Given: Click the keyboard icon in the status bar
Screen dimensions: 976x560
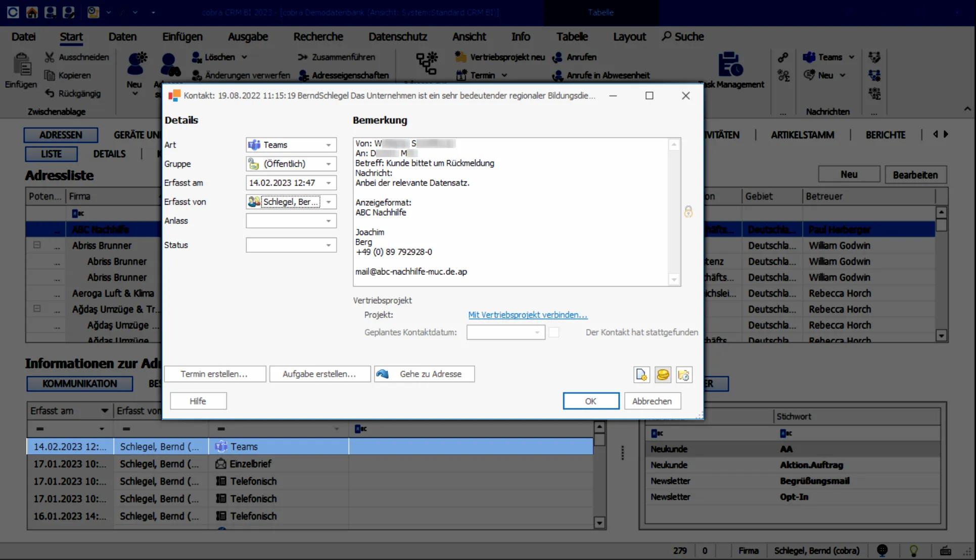Looking at the screenshot, I should point(945,551).
